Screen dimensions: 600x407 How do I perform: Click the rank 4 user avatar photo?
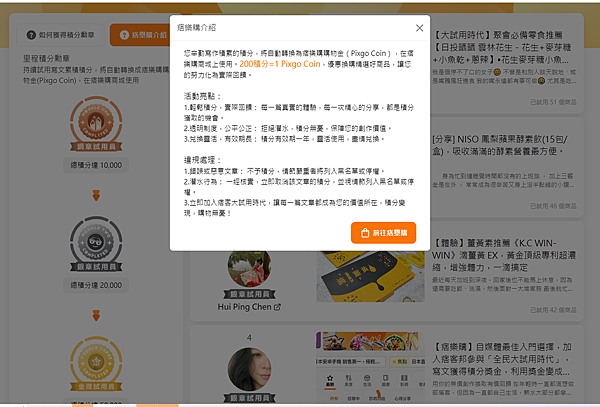point(249,369)
